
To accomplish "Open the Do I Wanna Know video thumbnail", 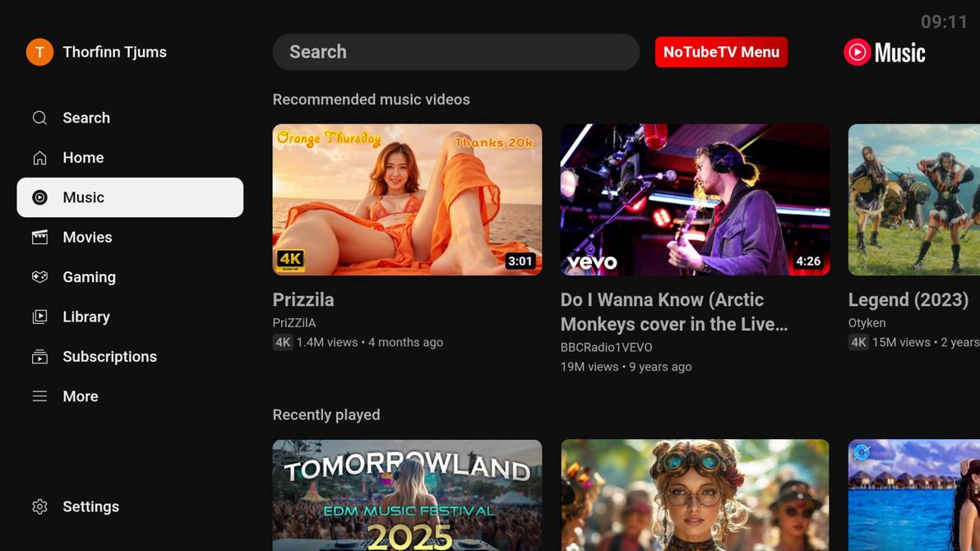I will click(695, 199).
